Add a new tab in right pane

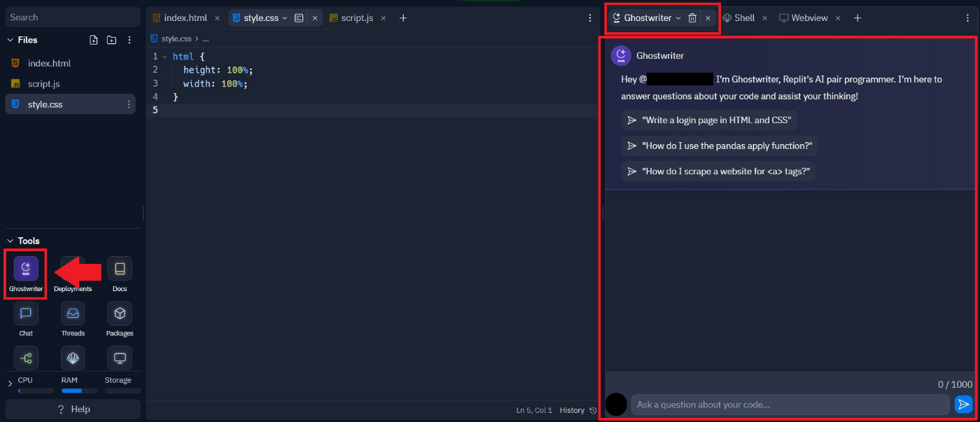(x=857, y=18)
